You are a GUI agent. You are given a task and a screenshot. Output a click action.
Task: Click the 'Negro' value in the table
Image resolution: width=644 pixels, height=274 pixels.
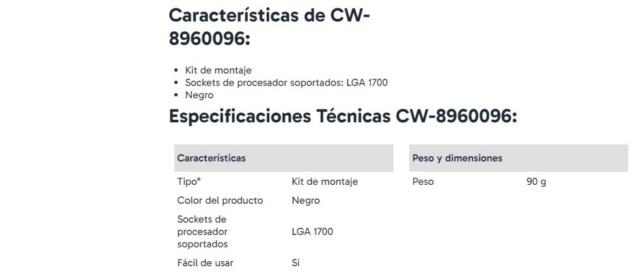coord(306,200)
